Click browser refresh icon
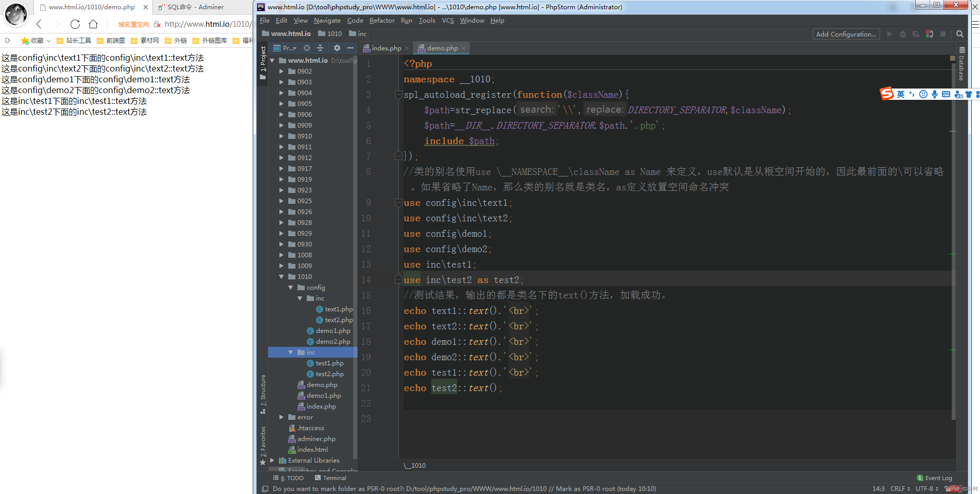This screenshot has width=980, height=494. click(75, 24)
